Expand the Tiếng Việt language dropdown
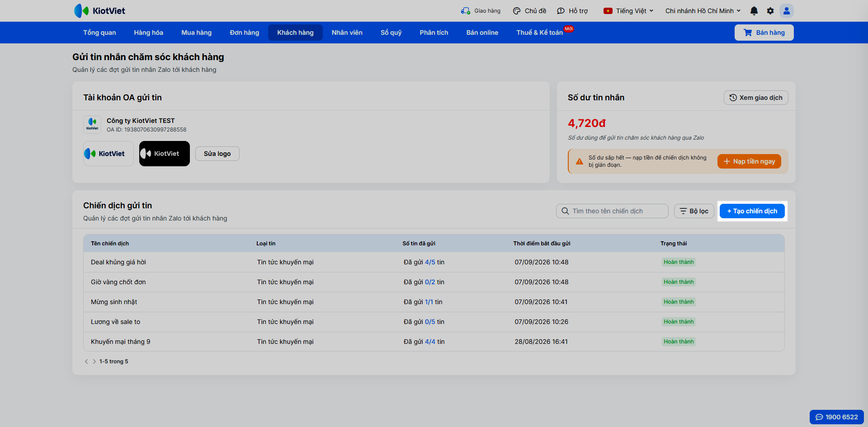Screen dimensions: 868x427 pos(628,11)
